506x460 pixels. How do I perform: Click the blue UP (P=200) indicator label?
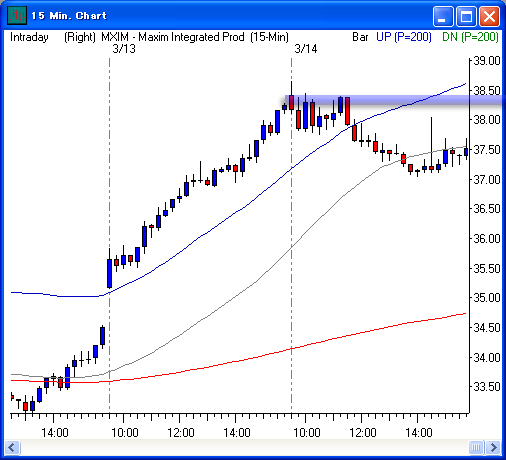[x=404, y=37]
